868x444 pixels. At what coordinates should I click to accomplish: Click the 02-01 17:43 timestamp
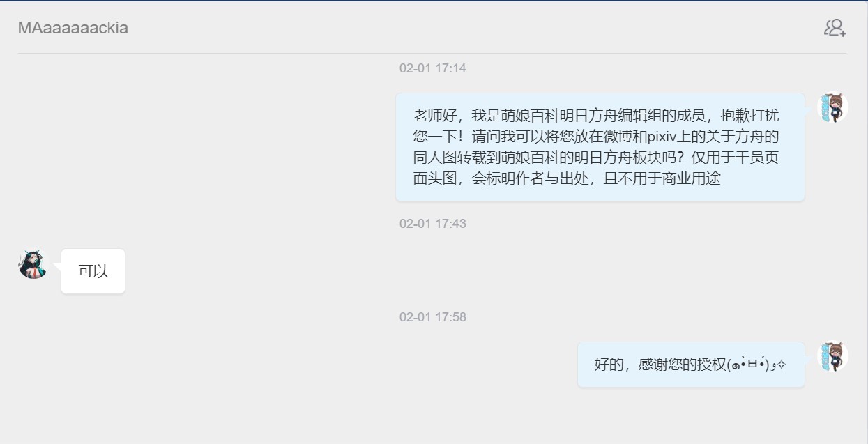coord(433,224)
